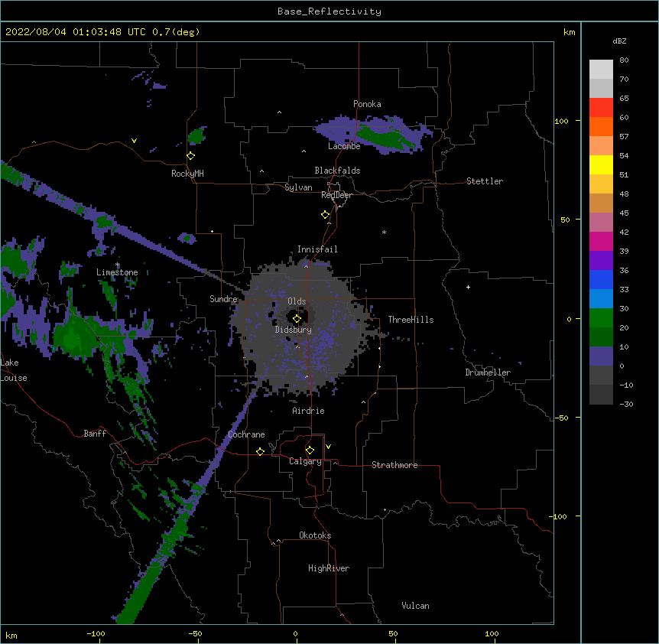Click the Okotoks label

click(x=315, y=535)
